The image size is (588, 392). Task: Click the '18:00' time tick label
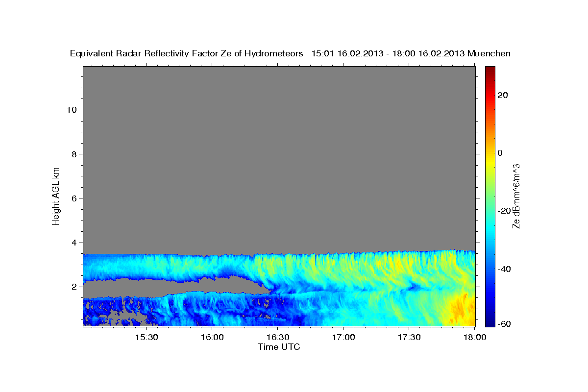(x=475, y=337)
